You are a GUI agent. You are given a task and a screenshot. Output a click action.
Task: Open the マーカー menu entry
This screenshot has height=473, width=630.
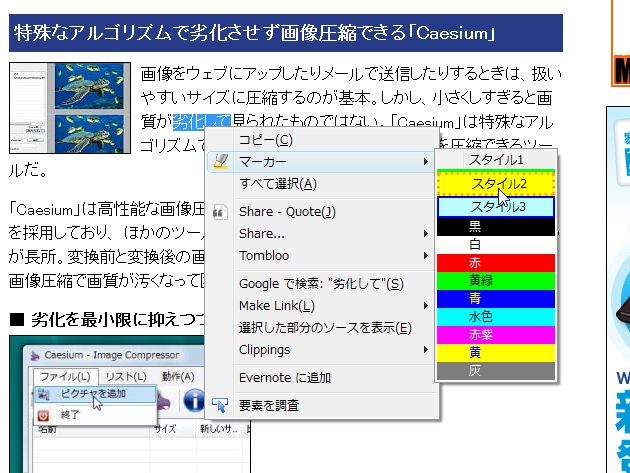pos(321,162)
